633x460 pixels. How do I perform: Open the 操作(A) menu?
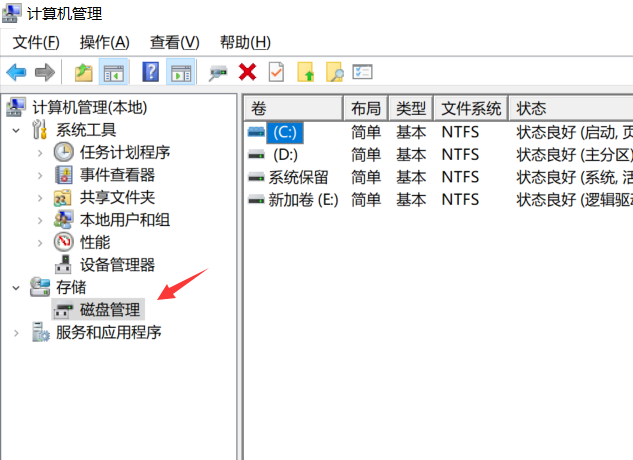[x=105, y=42]
